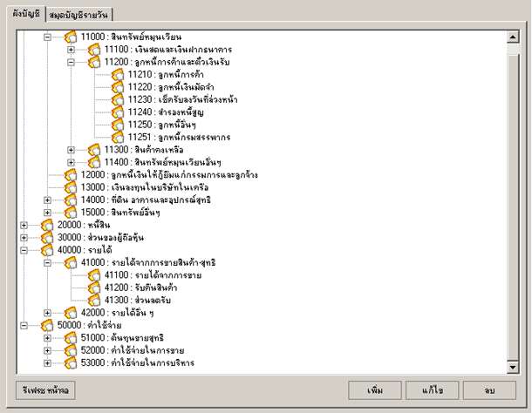Collapse the 40000 รายได้ branch
532x413 pixels.
[x=24, y=250]
